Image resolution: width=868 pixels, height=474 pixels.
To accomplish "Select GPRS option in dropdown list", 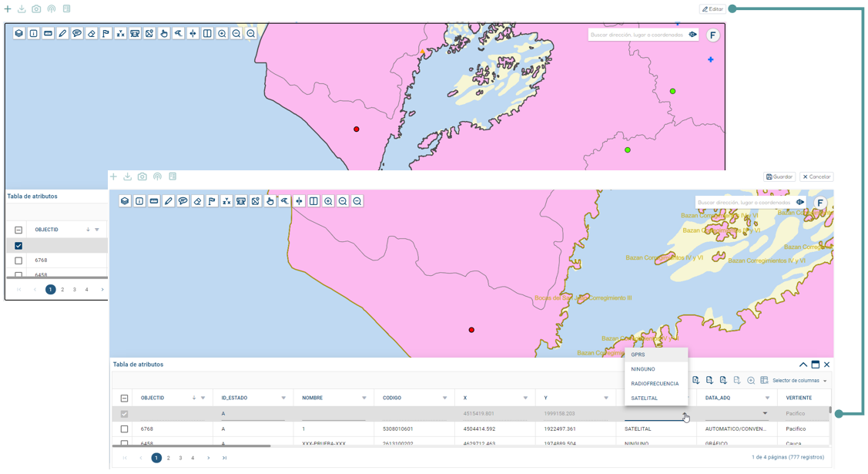I will pyautogui.click(x=656, y=355).
